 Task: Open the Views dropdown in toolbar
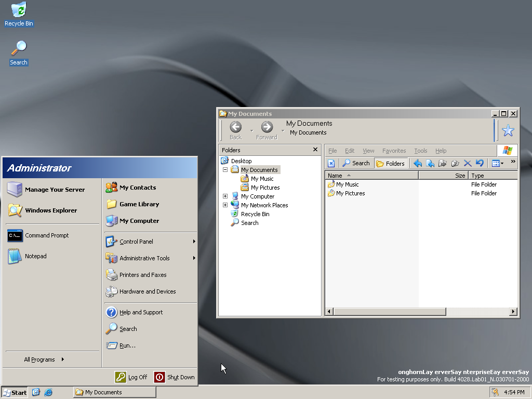(498, 163)
